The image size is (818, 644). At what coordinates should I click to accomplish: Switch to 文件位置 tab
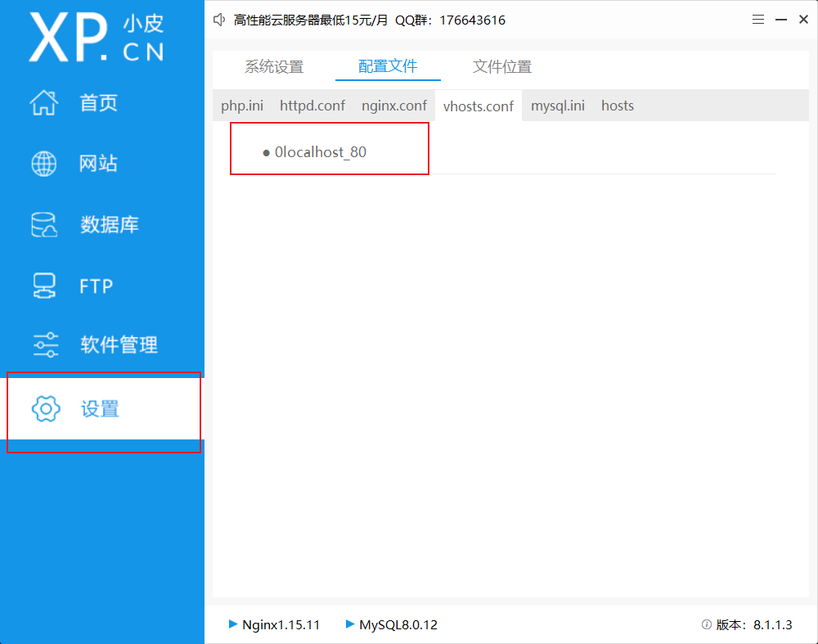click(502, 67)
